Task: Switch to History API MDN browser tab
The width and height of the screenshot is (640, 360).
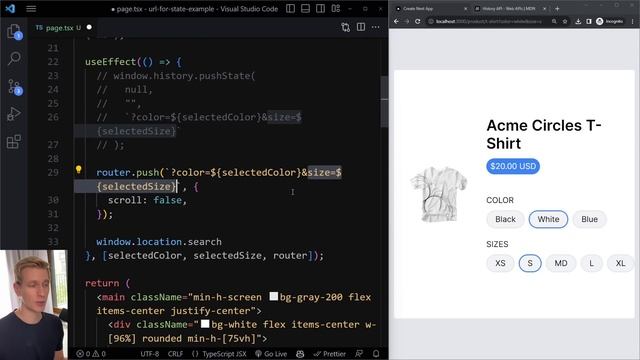Action: point(509,9)
